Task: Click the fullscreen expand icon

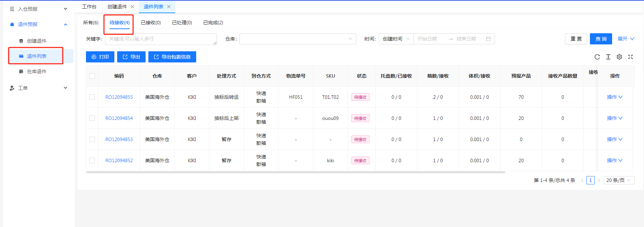Action: coord(630,57)
